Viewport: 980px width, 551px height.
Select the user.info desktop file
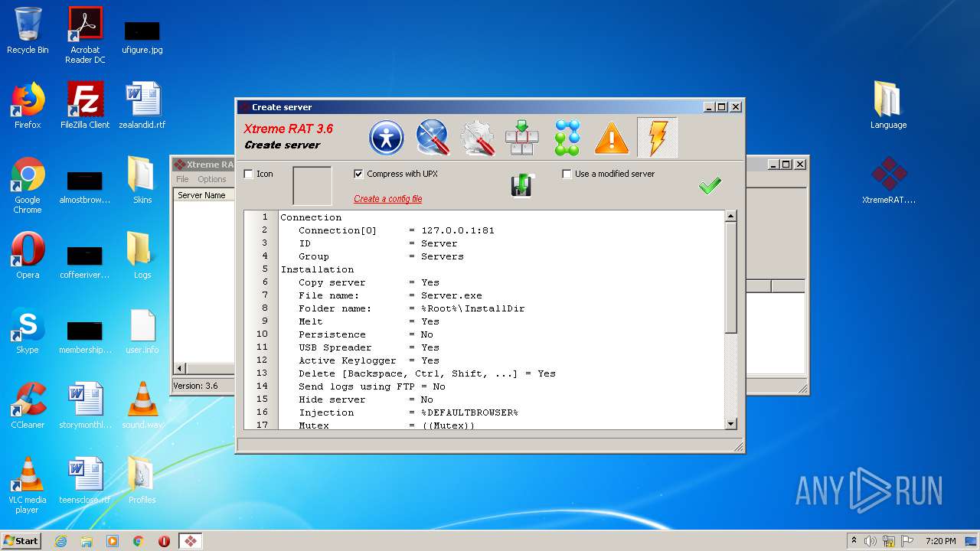142,331
